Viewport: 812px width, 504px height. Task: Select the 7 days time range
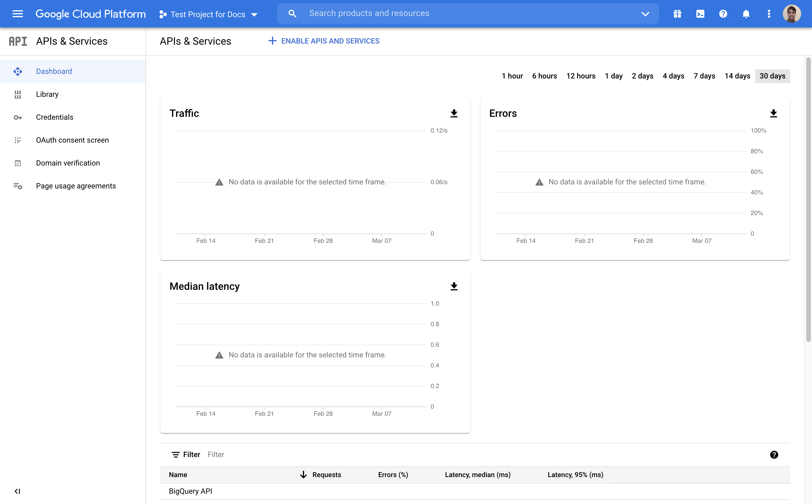coord(704,76)
